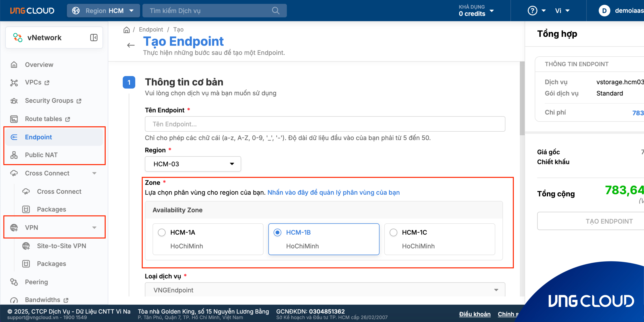Collapse sidebar using vNetwork panel icon
Viewport: 644px width, 322px height.
pos(94,37)
